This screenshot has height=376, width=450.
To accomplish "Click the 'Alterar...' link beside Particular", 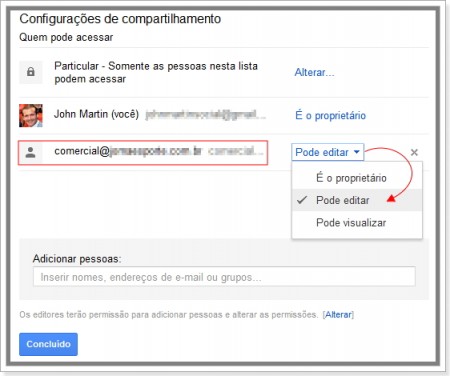I will point(314,72).
